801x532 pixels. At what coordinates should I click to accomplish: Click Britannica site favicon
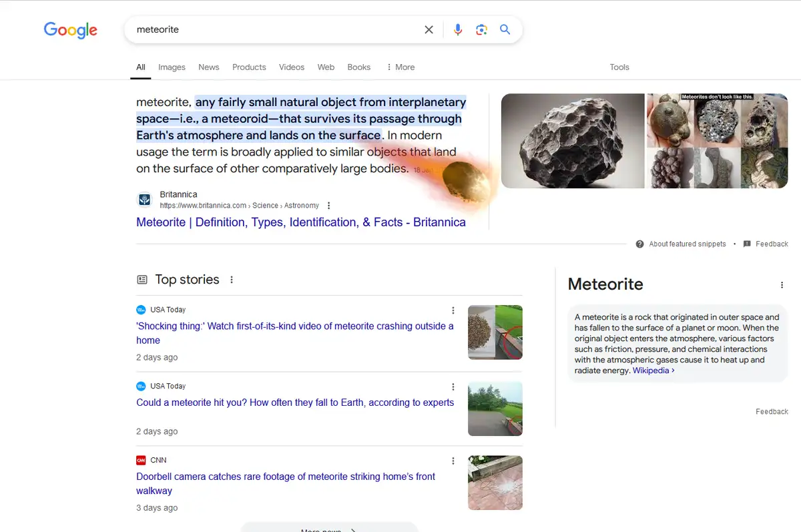(x=145, y=200)
